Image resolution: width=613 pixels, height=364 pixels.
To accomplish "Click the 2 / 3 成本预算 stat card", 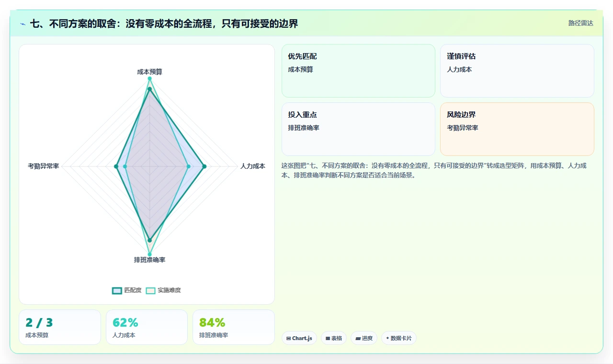I will tap(60, 327).
